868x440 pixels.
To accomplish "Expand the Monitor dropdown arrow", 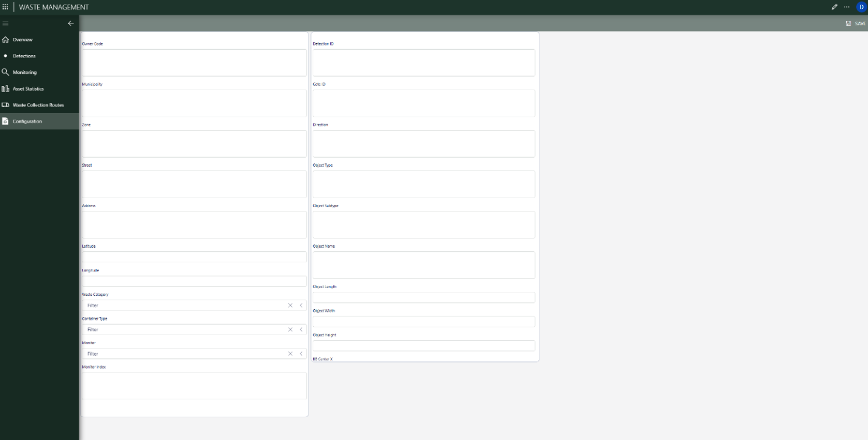I will (x=301, y=354).
